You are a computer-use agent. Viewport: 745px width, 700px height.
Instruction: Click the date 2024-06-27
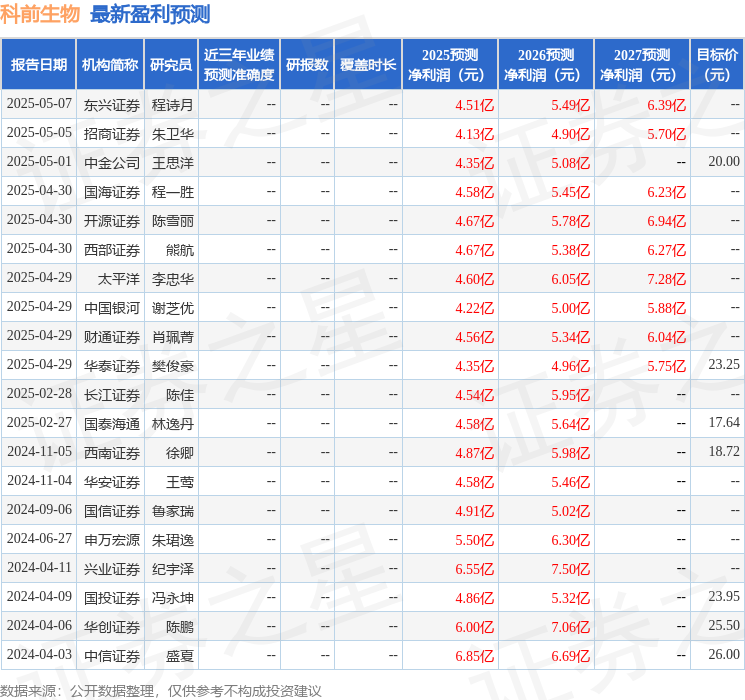coord(39,538)
